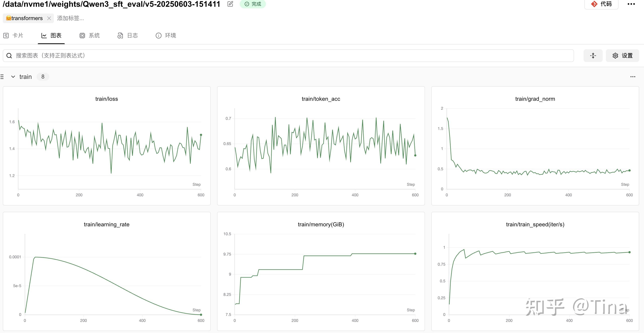Open the top-right three-dot more menu
This screenshot has width=644, height=333.
point(631,4)
